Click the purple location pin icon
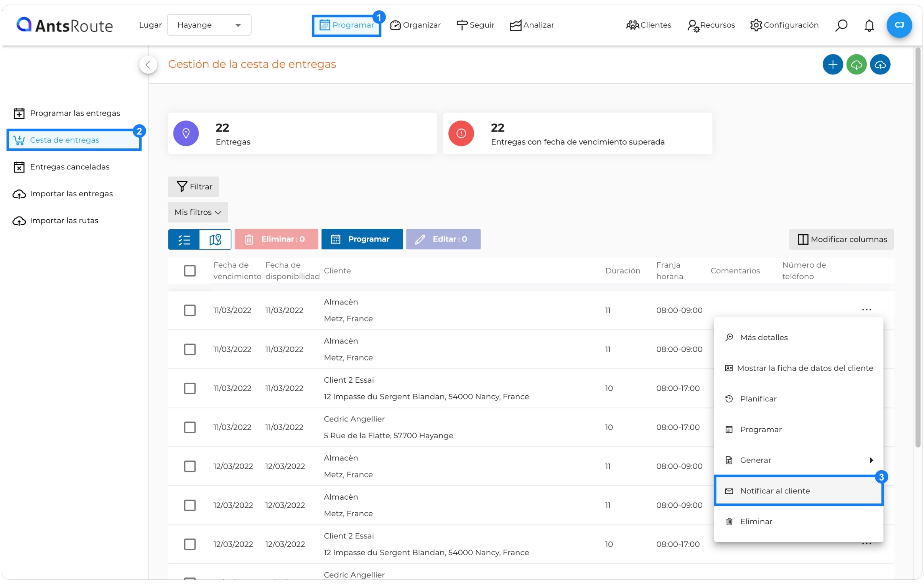Viewport: 924px width, 584px height. 186,133
